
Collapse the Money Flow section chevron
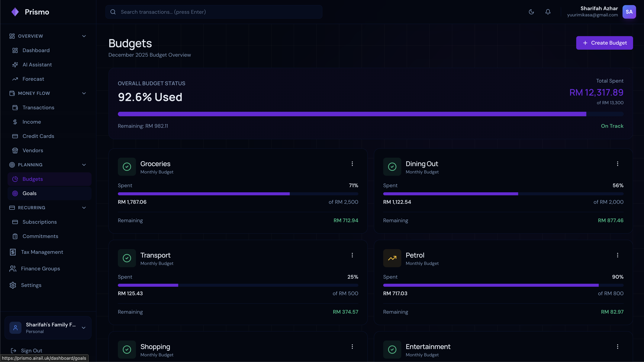(84, 93)
